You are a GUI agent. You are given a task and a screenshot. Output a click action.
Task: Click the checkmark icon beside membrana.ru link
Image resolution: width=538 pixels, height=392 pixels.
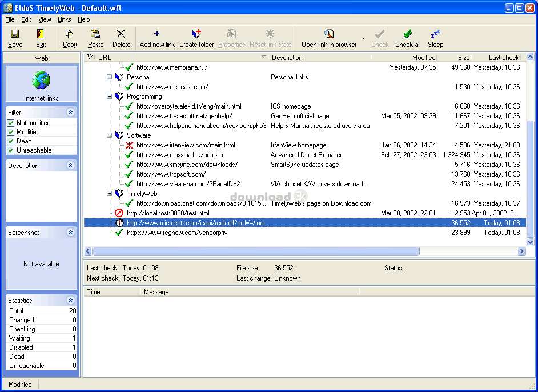(x=129, y=67)
